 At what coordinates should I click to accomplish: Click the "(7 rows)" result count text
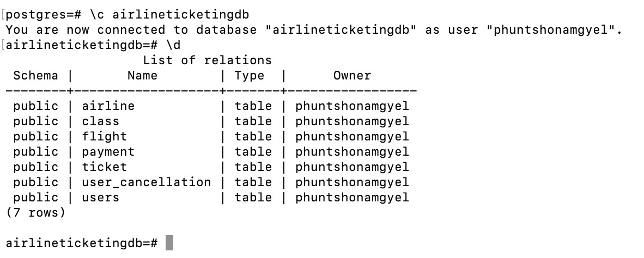[x=35, y=213]
